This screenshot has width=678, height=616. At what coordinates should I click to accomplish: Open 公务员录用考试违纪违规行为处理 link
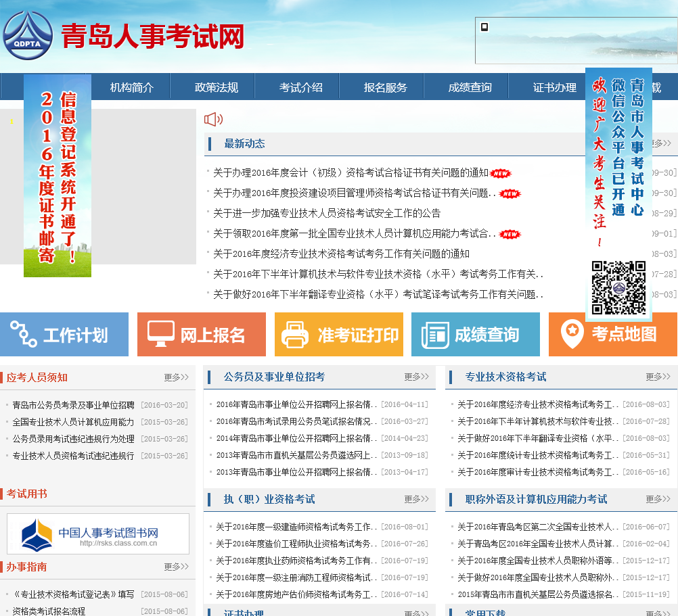coord(74,439)
